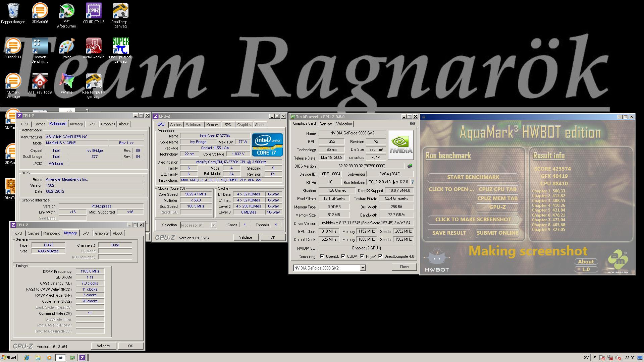
Task: Click the Windows Start button
Action: (9, 358)
